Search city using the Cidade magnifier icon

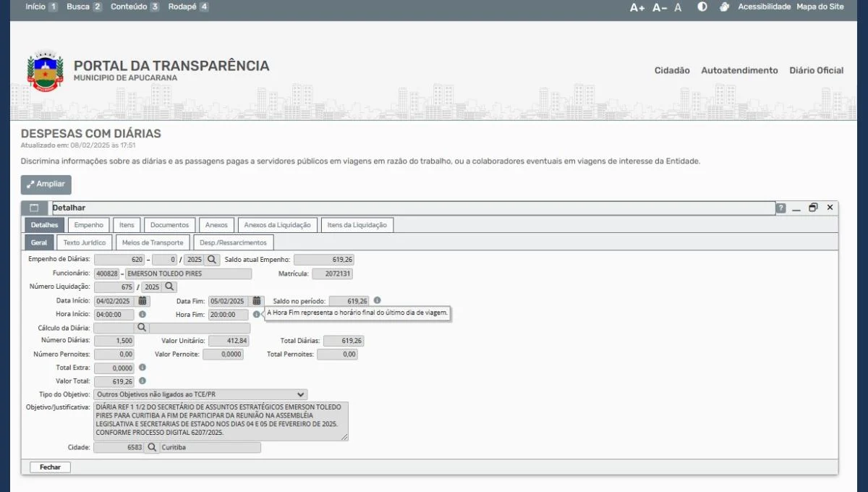152,448
